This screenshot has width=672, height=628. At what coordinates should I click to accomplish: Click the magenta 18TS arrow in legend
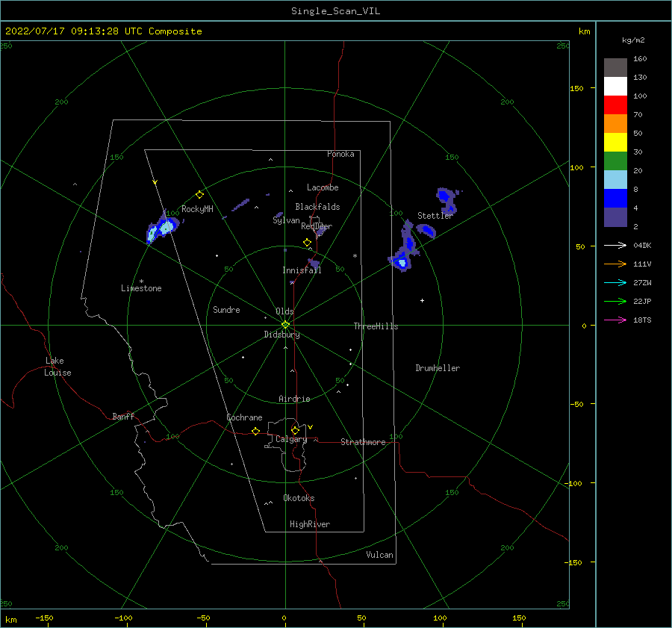615,320
